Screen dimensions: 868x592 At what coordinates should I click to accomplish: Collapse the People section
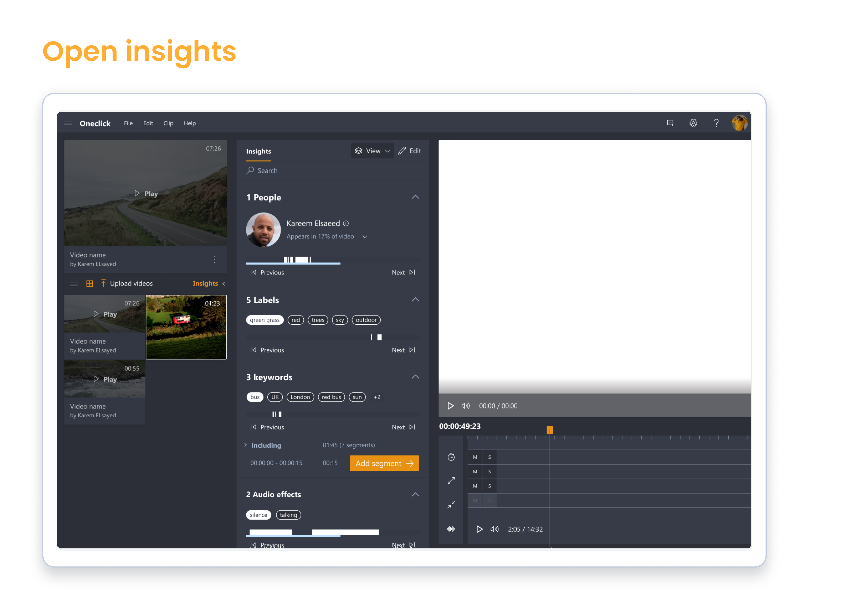[x=415, y=197]
